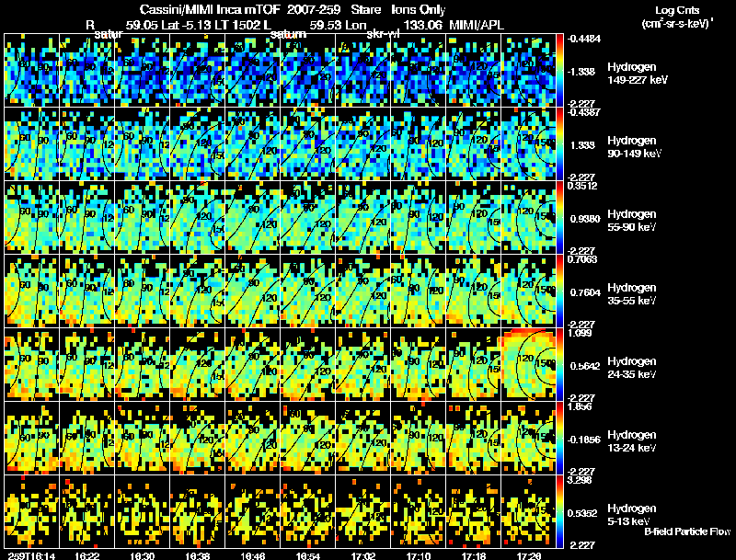Open the 24-35 keV panel at 17:26

(528, 365)
